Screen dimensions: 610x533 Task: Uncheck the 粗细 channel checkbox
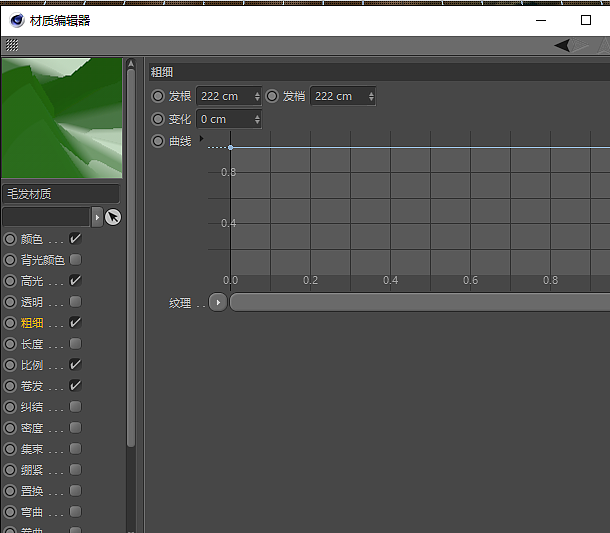click(x=75, y=323)
